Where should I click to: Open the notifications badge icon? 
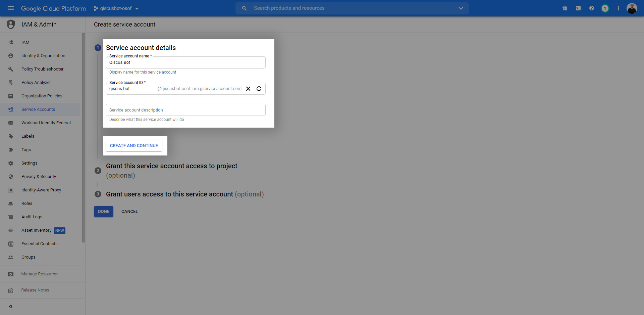[x=605, y=8]
